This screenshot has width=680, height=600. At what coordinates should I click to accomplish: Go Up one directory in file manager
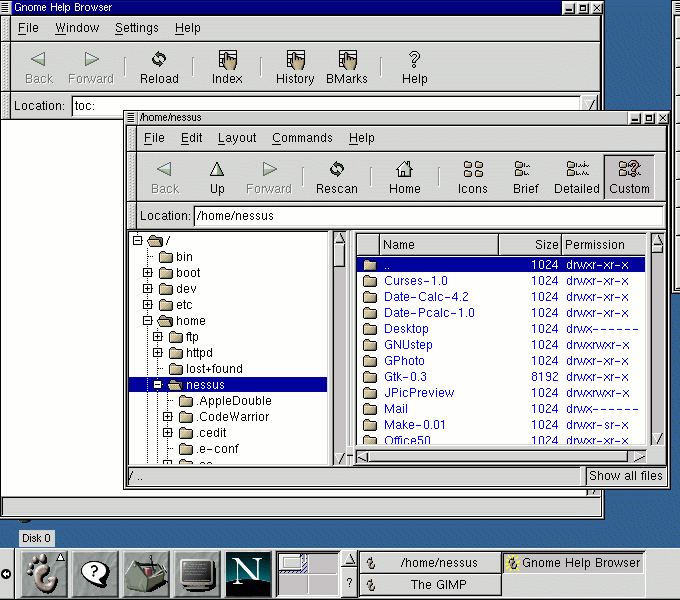coord(217,177)
